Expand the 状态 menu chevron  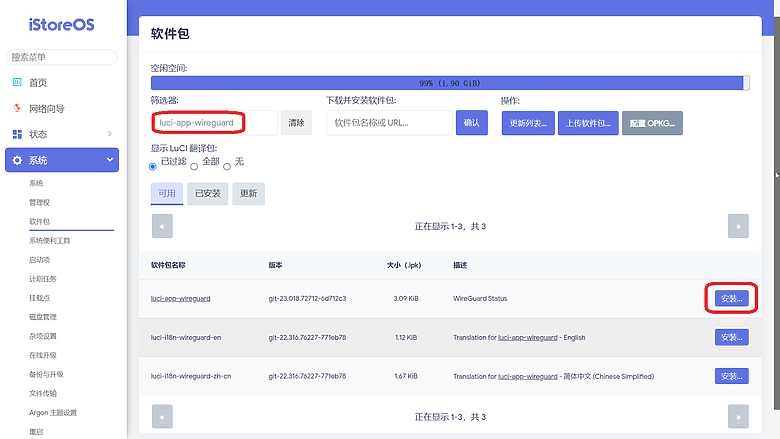pos(110,134)
